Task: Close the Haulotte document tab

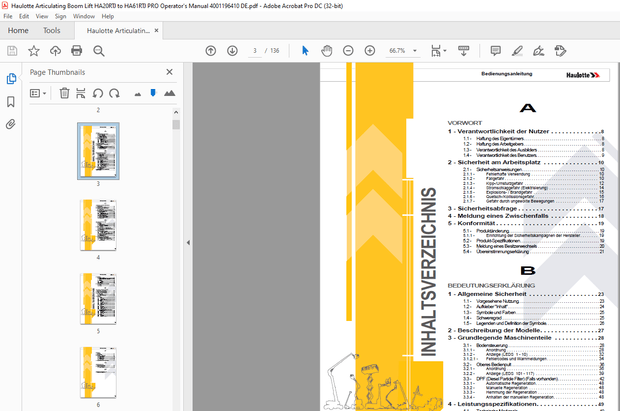Action: tap(157, 30)
